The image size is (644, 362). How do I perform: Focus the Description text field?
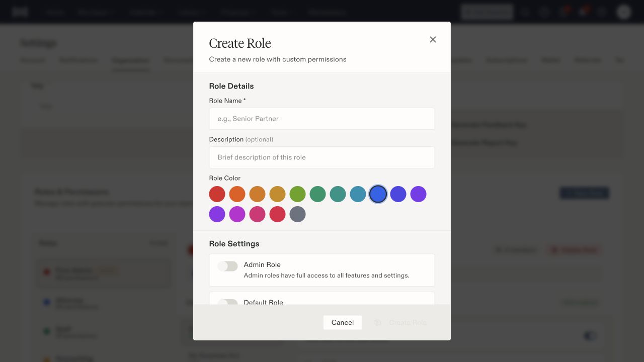pos(322,157)
